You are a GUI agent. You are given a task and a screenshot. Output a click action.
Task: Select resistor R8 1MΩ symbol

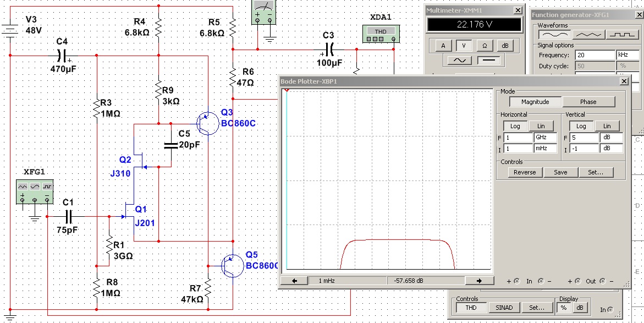click(x=97, y=287)
